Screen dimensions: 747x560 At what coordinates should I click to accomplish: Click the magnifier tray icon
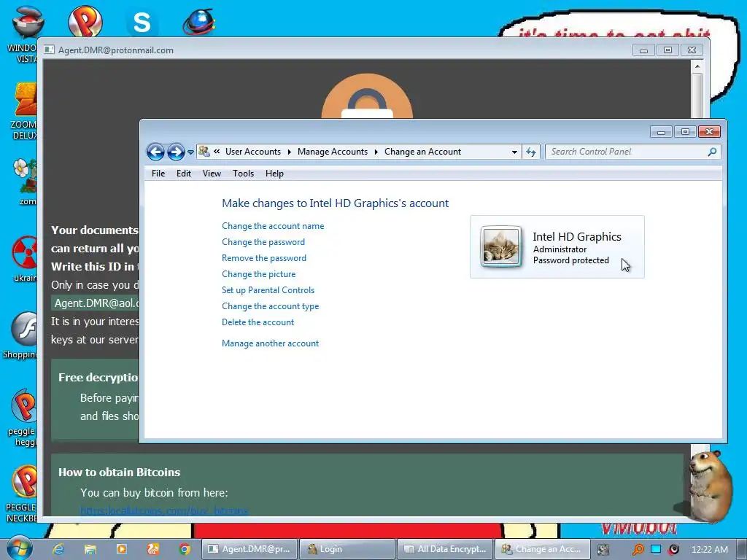coord(638,550)
